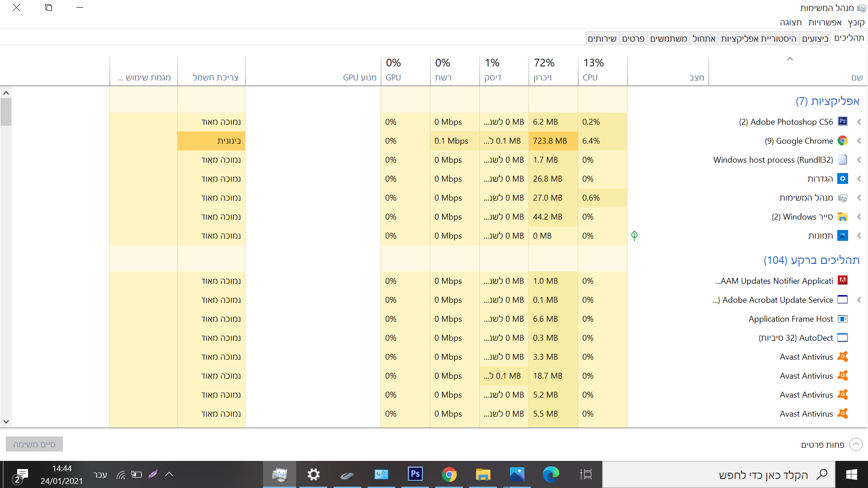Click the סיים משימה button

click(34, 444)
